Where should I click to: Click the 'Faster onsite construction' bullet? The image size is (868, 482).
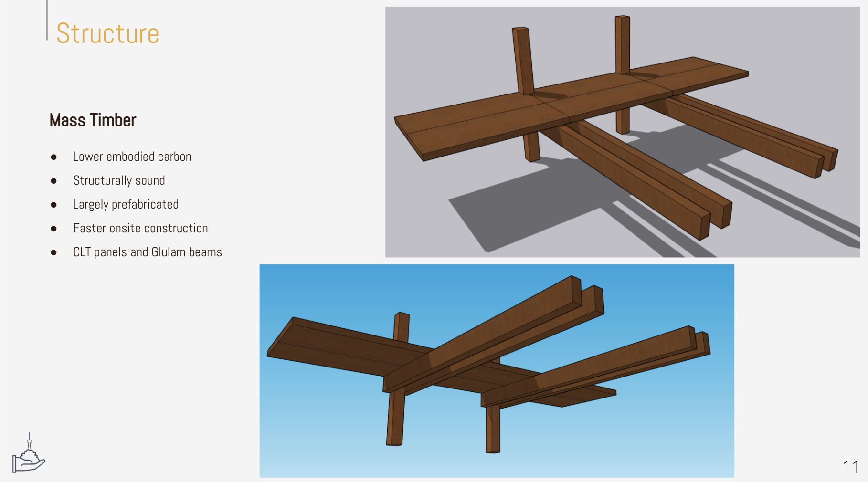[x=140, y=228]
